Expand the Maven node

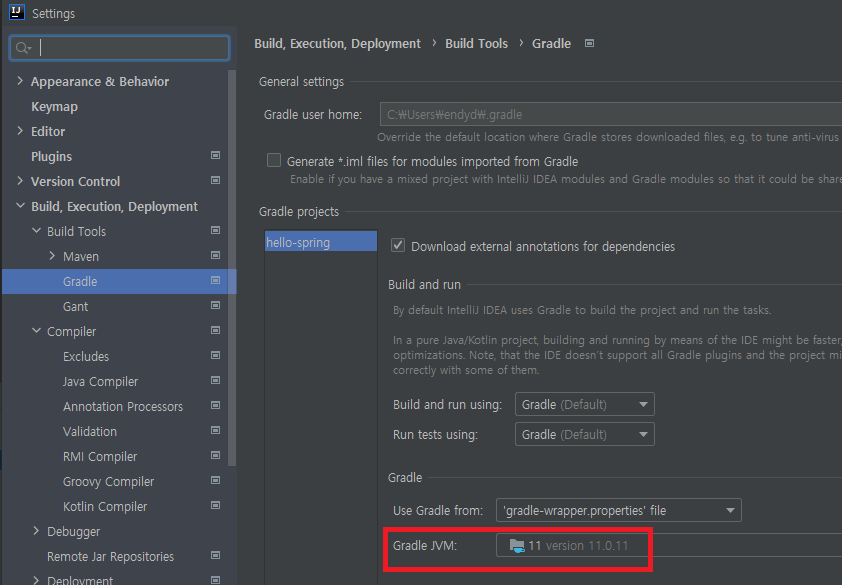[52, 256]
